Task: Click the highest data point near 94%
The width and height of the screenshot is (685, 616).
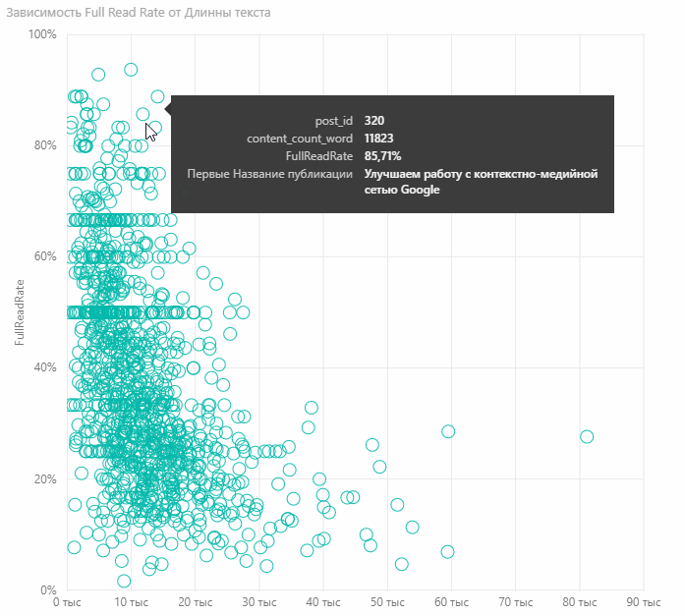Action: tap(131, 70)
